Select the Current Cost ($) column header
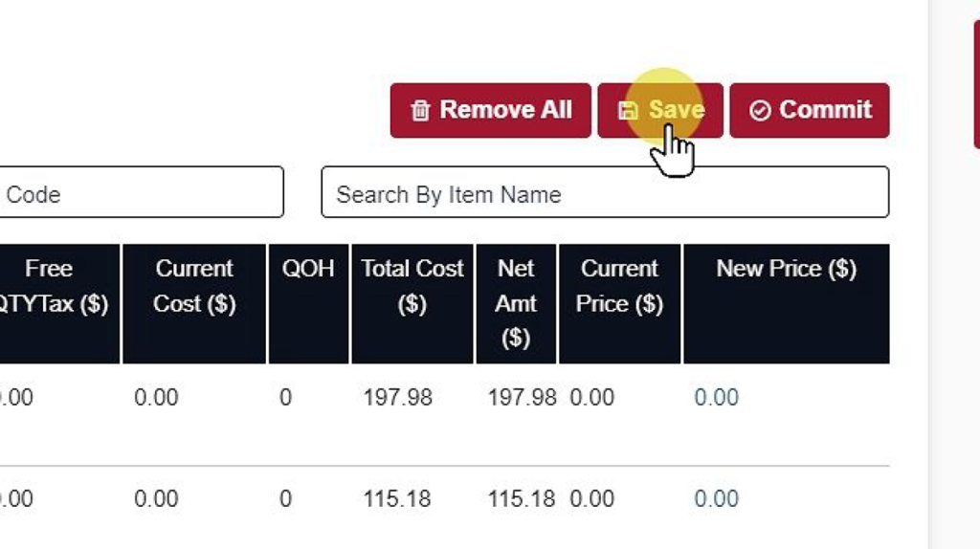Viewport: 980px width, 549px height. pos(194,303)
